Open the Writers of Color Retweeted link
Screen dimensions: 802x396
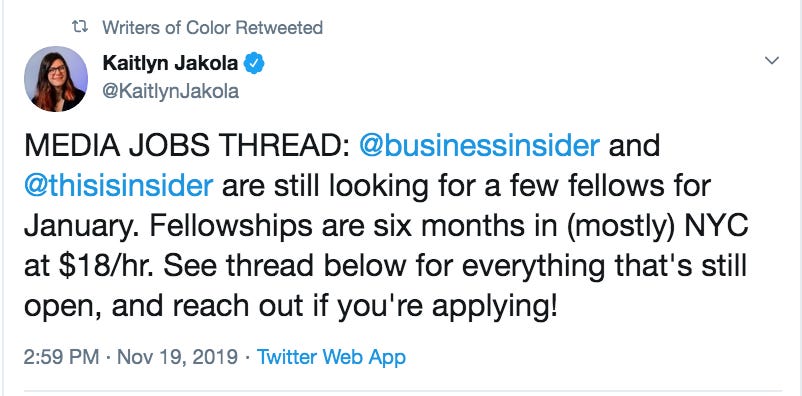212,27
